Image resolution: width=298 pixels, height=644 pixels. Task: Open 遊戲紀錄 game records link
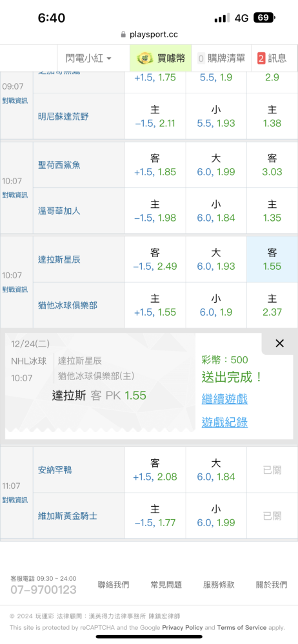[224, 422]
